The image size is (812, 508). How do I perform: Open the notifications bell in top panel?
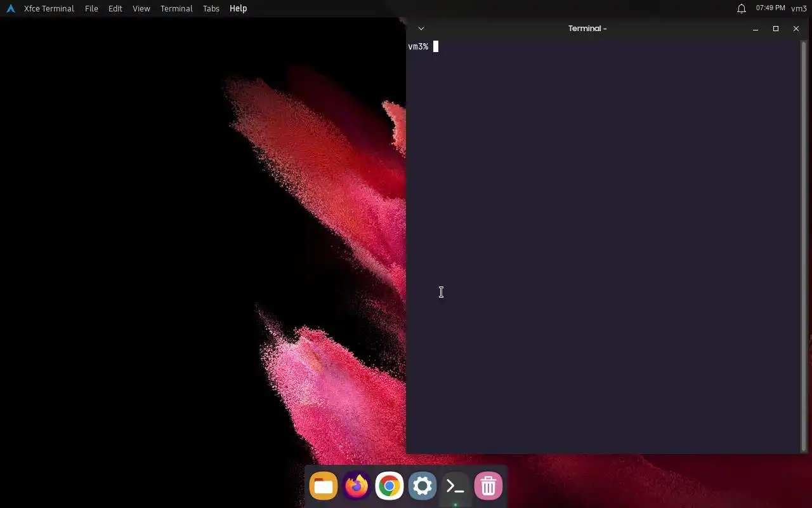pyautogui.click(x=742, y=8)
